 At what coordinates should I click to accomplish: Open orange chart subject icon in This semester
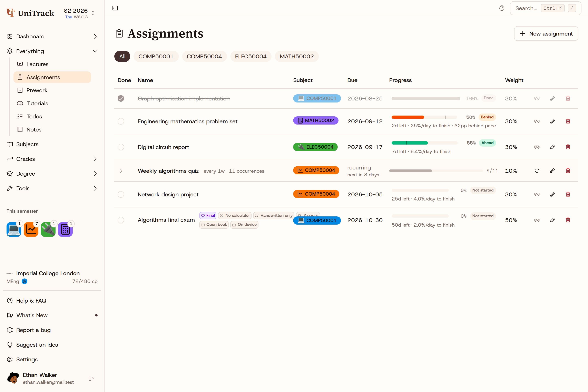(31, 229)
